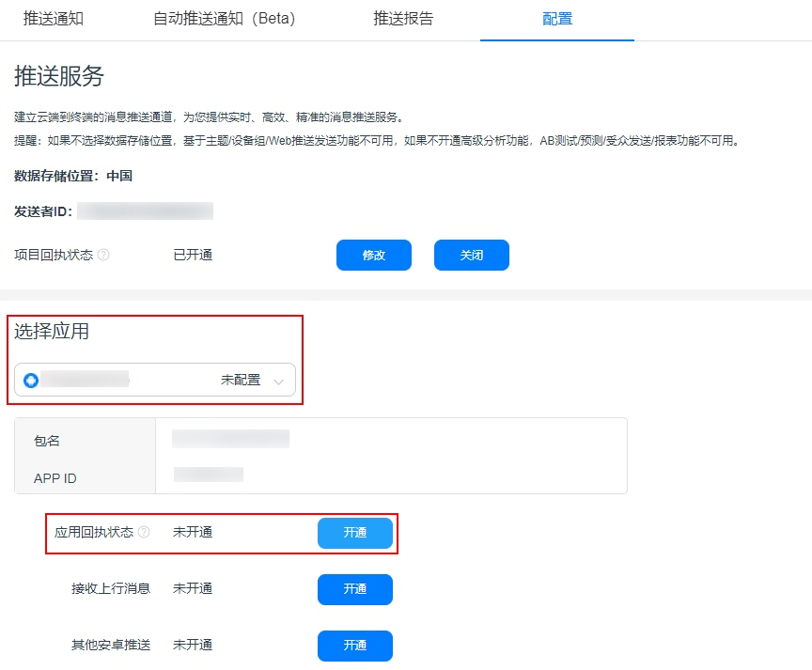Click the 已开通 status text
Viewport: 812px width, 670px height.
[193, 255]
